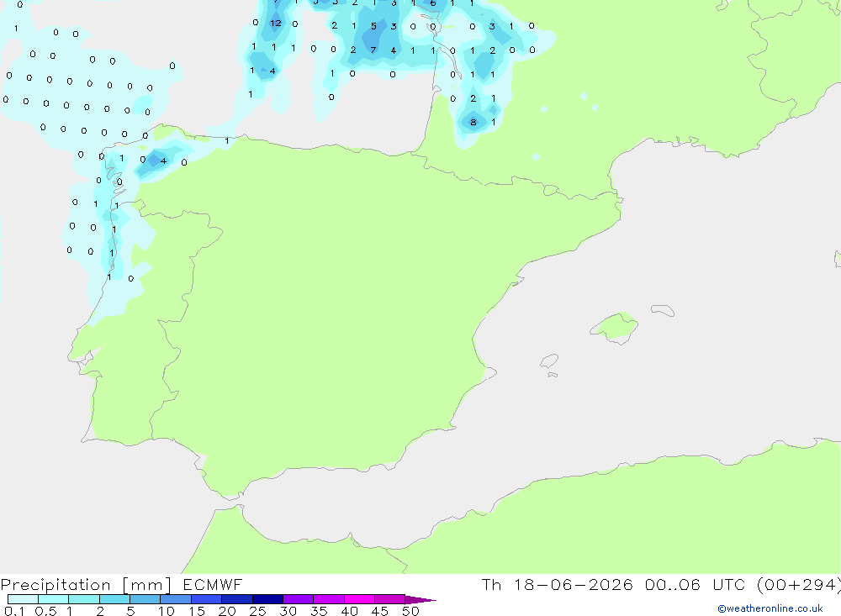Click the '12' precipitation value on the map
841x616 pixels.
[276, 23]
